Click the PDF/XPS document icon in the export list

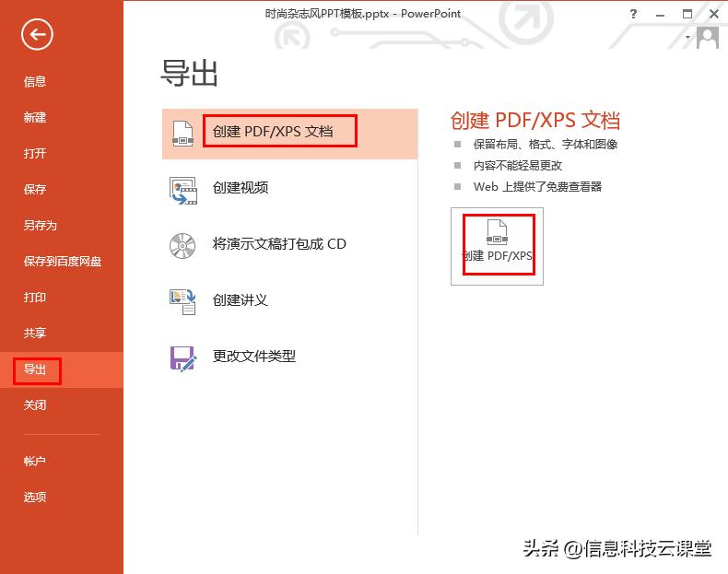tap(183, 134)
